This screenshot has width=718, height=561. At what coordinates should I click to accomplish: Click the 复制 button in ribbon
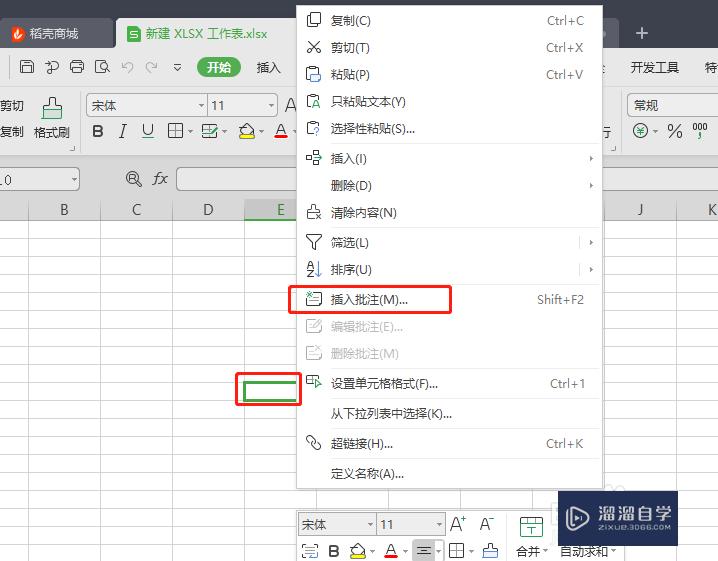[12, 132]
